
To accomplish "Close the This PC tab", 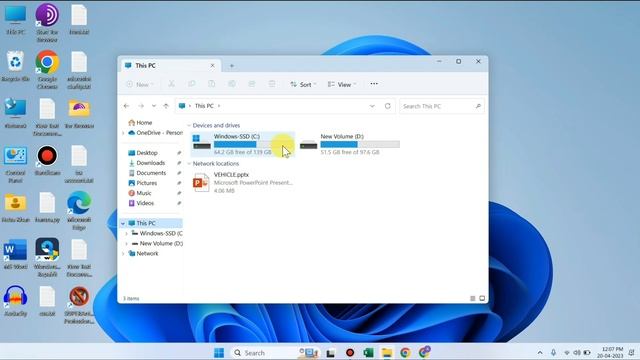I will coord(212,65).
